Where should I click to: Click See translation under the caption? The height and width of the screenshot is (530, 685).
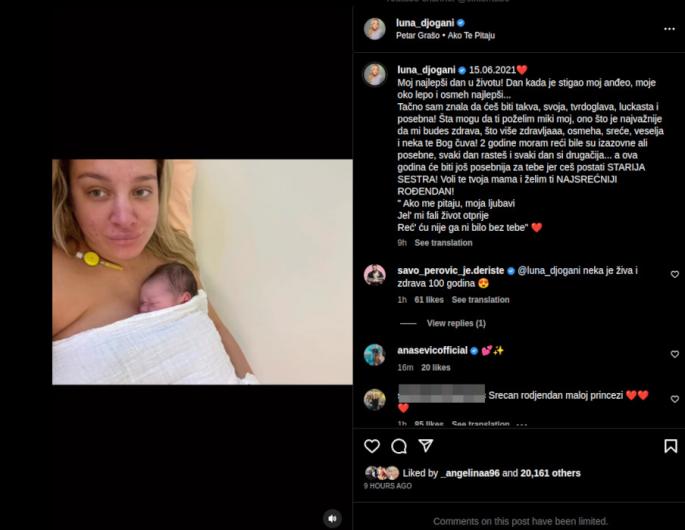coord(443,243)
